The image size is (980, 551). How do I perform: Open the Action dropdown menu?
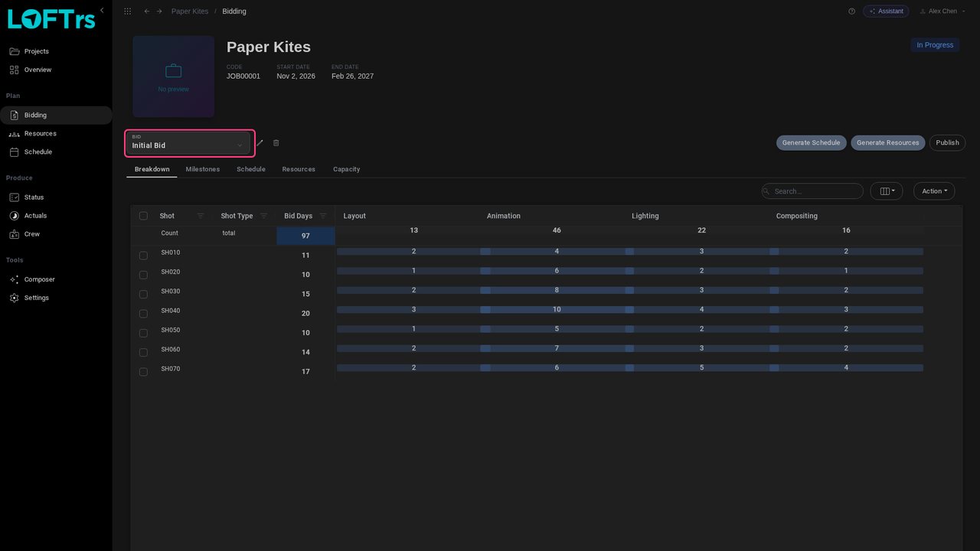pos(934,191)
